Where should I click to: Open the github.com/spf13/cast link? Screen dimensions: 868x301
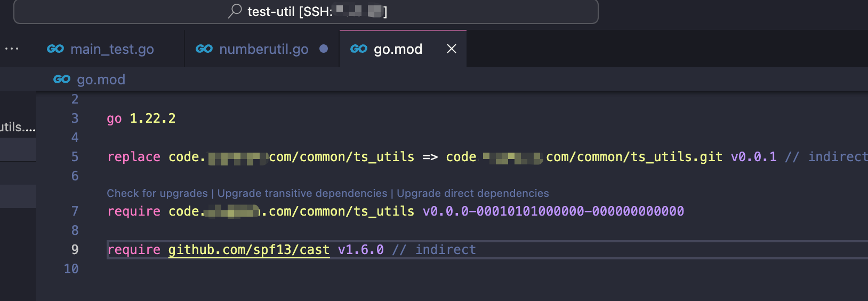click(249, 250)
